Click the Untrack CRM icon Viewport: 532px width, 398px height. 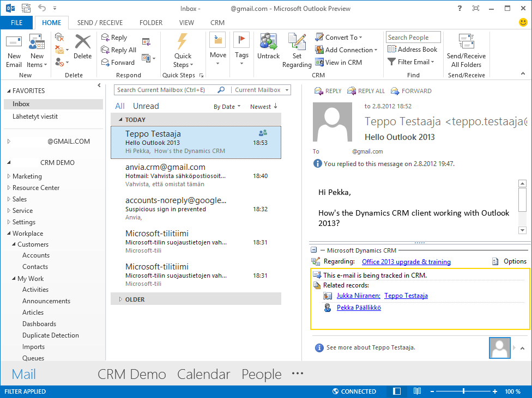(268, 44)
